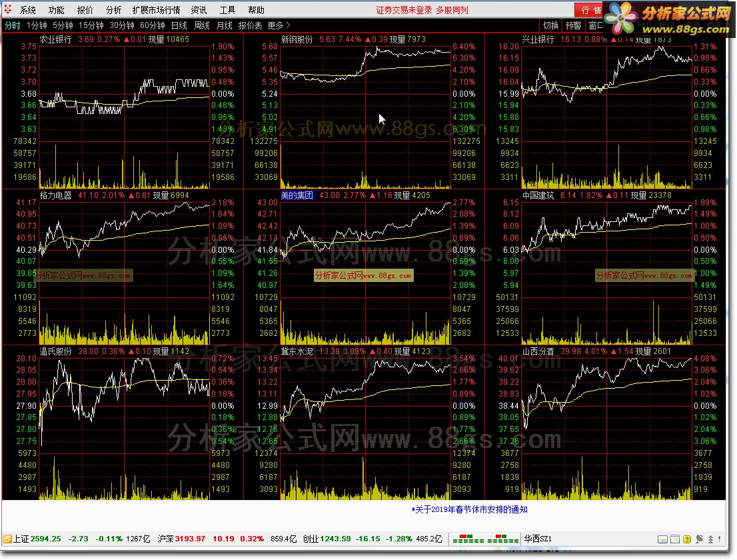Open the 资讯 menu
The width and height of the screenshot is (737, 560).
pos(199,10)
